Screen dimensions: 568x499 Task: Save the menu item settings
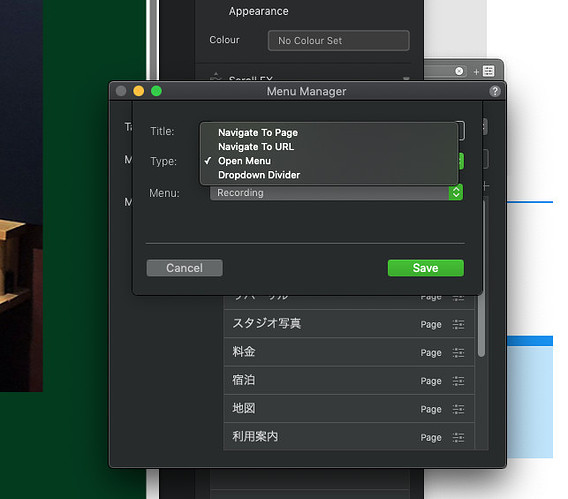426,268
